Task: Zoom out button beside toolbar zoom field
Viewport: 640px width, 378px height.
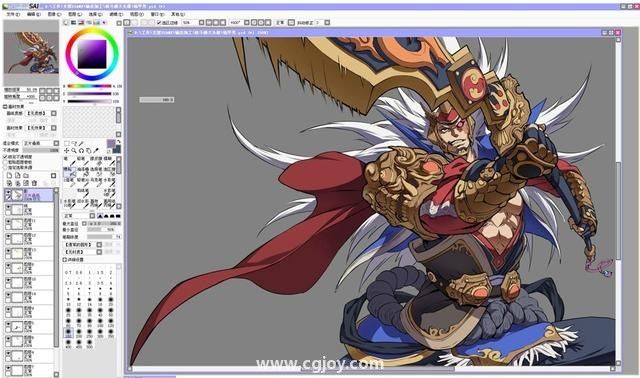Action: tap(209, 22)
